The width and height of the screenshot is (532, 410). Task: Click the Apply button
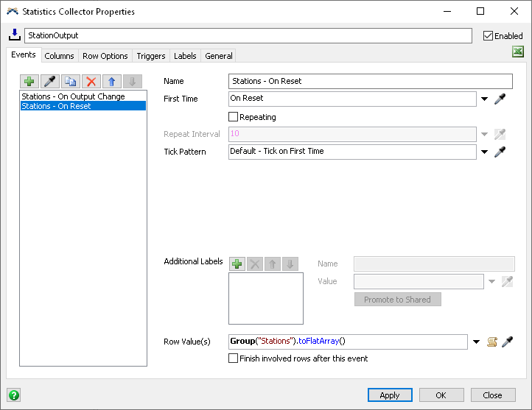click(390, 395)
